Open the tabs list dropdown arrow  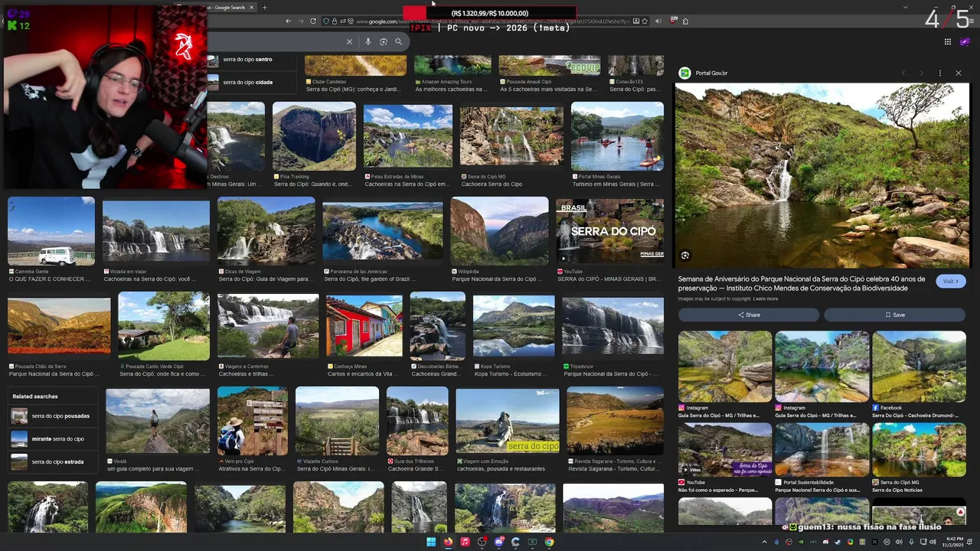[906, 8]
